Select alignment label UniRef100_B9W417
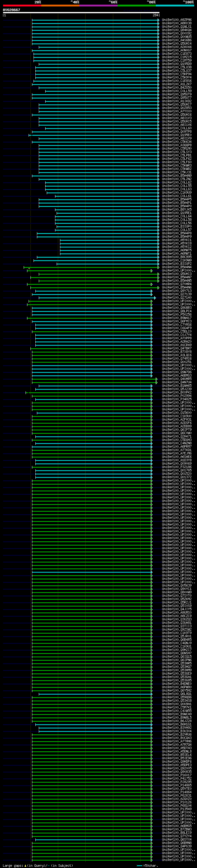This screenshot has width=197, height=868. 177,318
